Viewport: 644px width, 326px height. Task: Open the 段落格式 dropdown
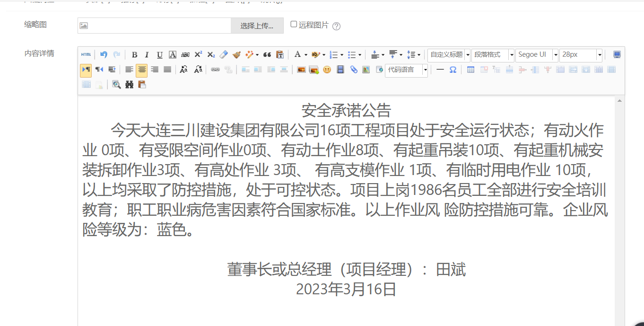tap(493, 55)
